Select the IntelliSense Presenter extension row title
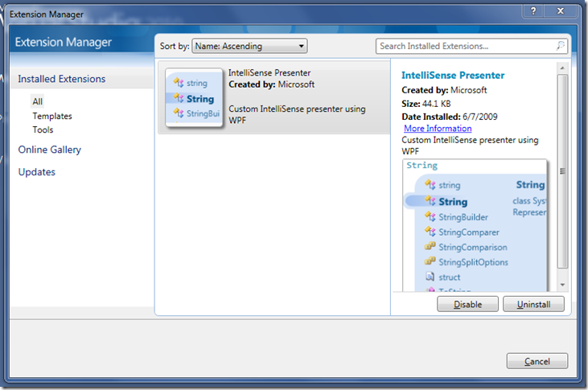Screen dimensions: 588x390 (x=269, y=72)
